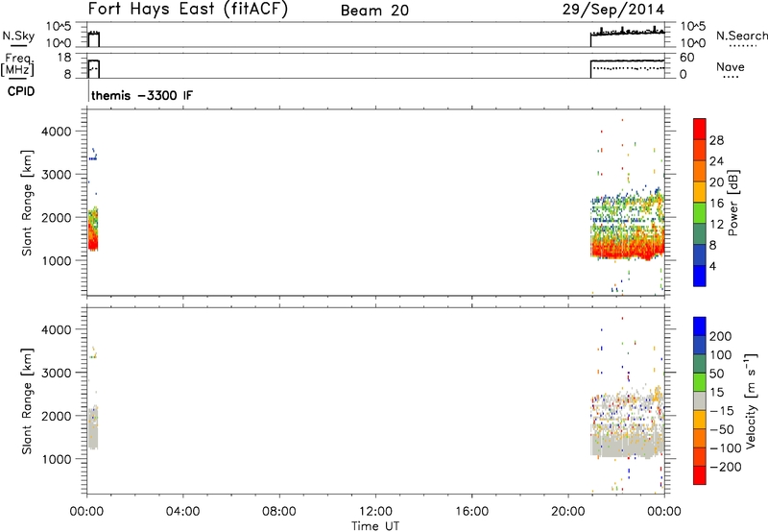Click the '08:00' time tick label
768x532 pixels.
(x=278, y=512)
